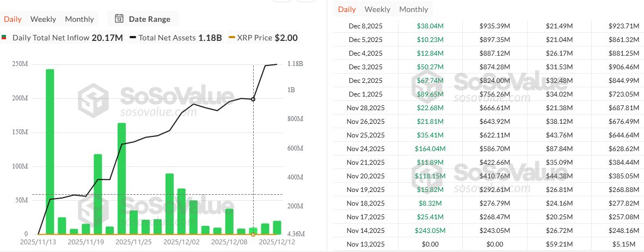Image resolution: width=644 pixels, height=252 pixels.
Task: Click the orange marker on the x-axis
Action: (x=253, y=235)
